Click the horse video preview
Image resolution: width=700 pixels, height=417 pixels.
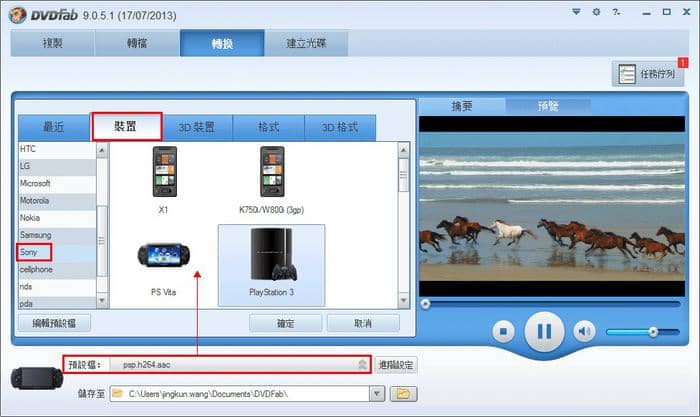pyautogui.click(x=552, y=206)
